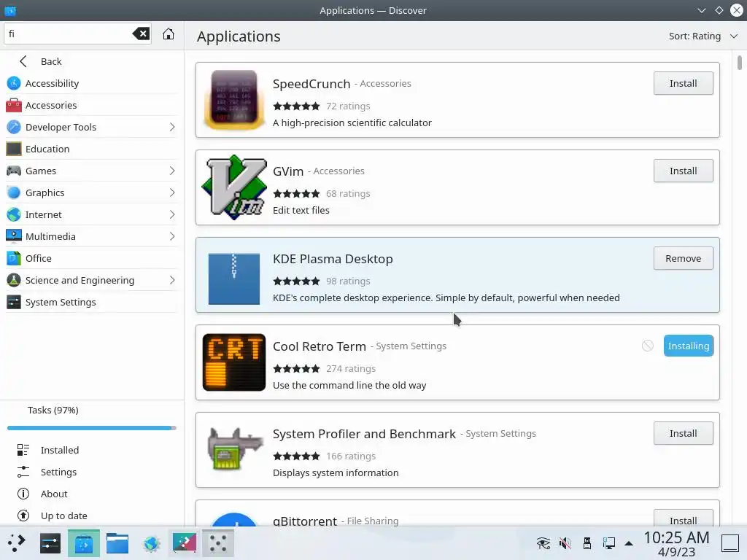
Task: Expand Science and Engineering subcategories chevron
Action: (172, 281)
